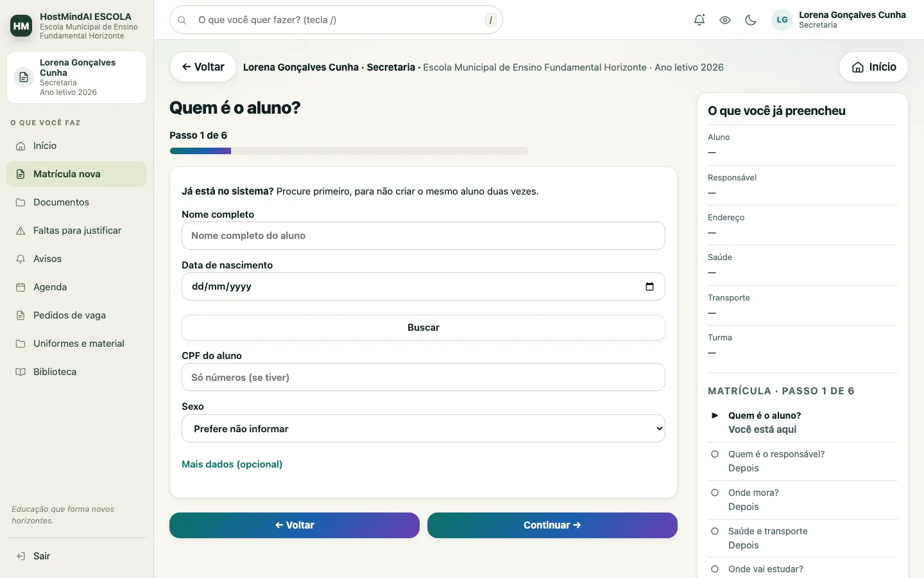Click the Buscar button
Image resolution: width=924 pixels, height=578 pixels.
[424, 328]
